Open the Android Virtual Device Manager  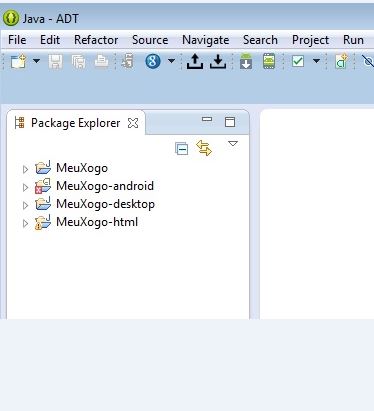coord(269,61)
